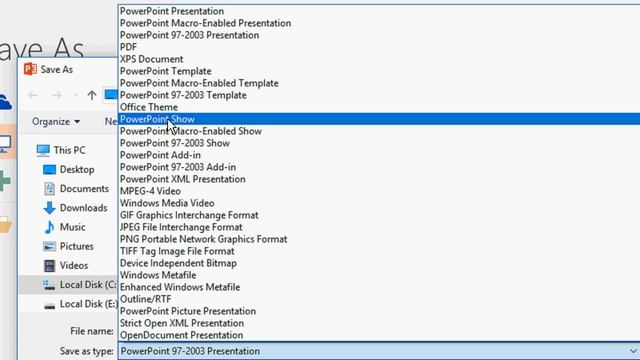Click the Add a Place plus icon
This screenshot has height=360, width=640.
(x=4, y=181)
